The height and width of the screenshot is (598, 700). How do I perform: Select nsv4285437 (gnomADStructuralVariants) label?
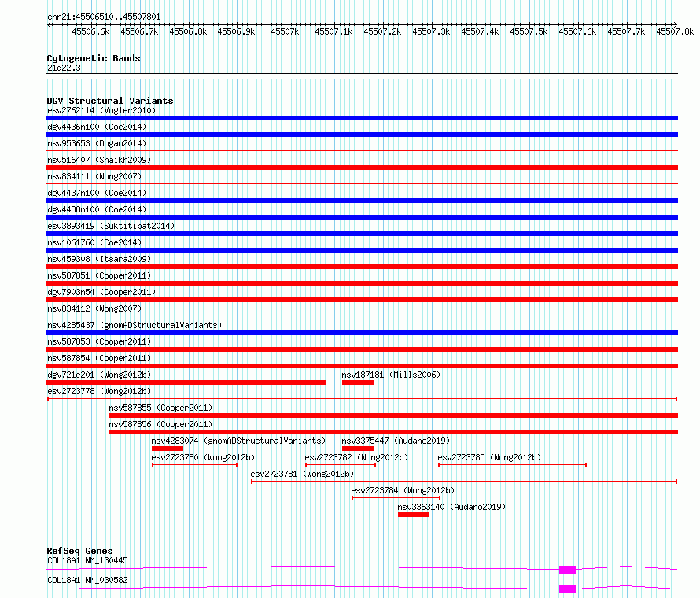pos(134,325)
